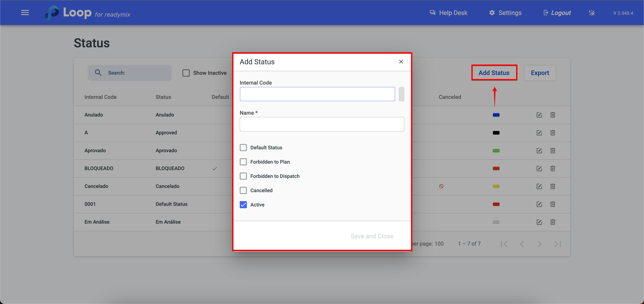Edit the Cancelado status with pencil icon

pos(539,186)
